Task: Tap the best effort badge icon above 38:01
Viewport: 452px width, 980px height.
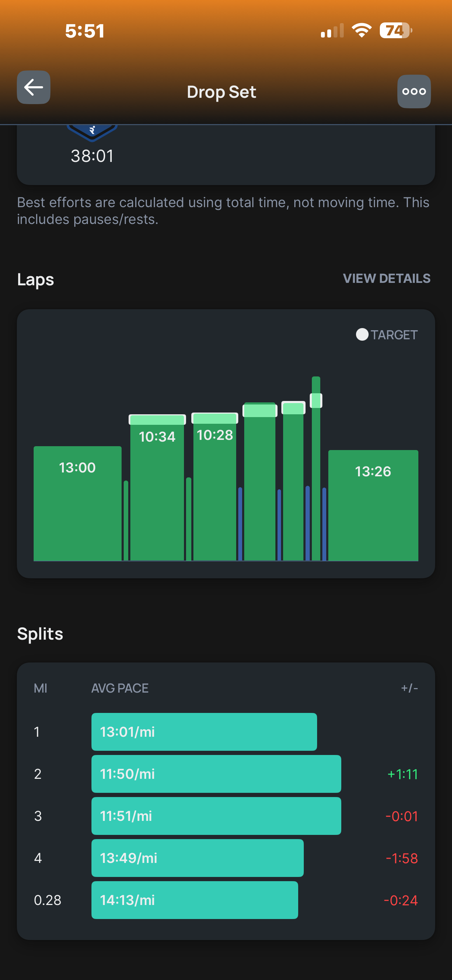Action: [x=92, y=132]
